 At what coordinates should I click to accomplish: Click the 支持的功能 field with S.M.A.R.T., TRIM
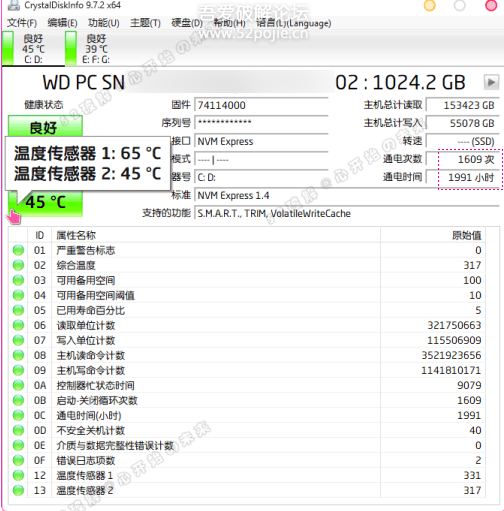[347, 213]
